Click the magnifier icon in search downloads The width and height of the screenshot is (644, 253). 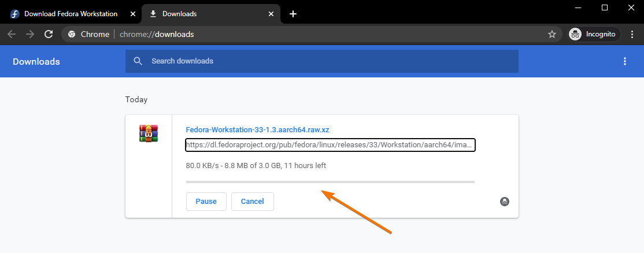pos(138,61)
